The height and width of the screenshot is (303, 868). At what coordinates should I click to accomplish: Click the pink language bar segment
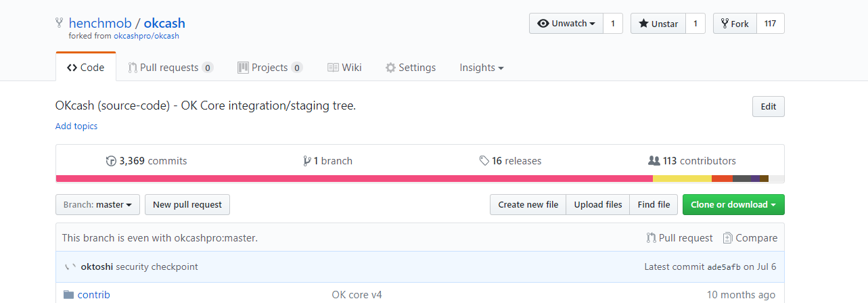click(355, 179)
